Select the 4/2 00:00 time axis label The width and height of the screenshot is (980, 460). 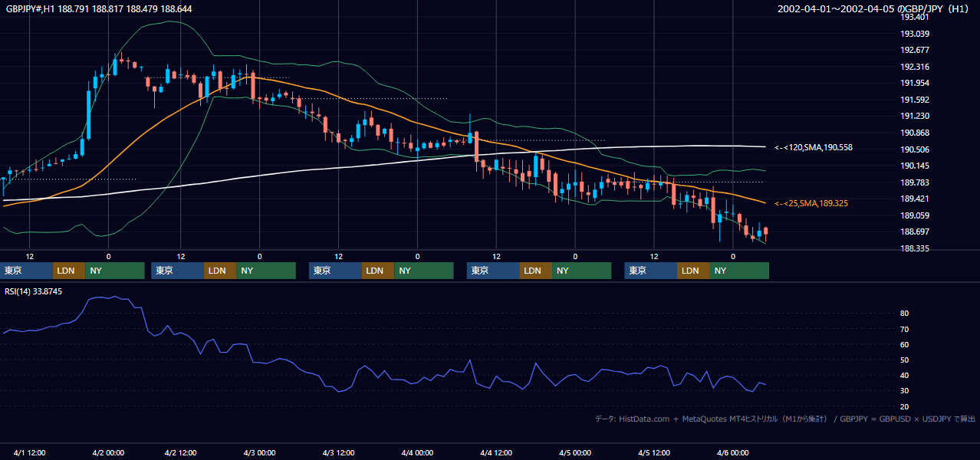click(108, 452)
